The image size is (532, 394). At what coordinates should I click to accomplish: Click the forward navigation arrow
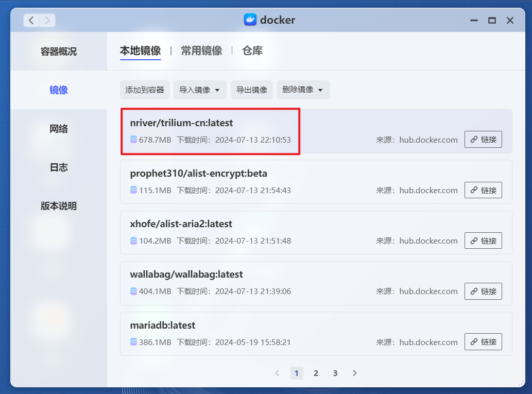pos(47,20)
